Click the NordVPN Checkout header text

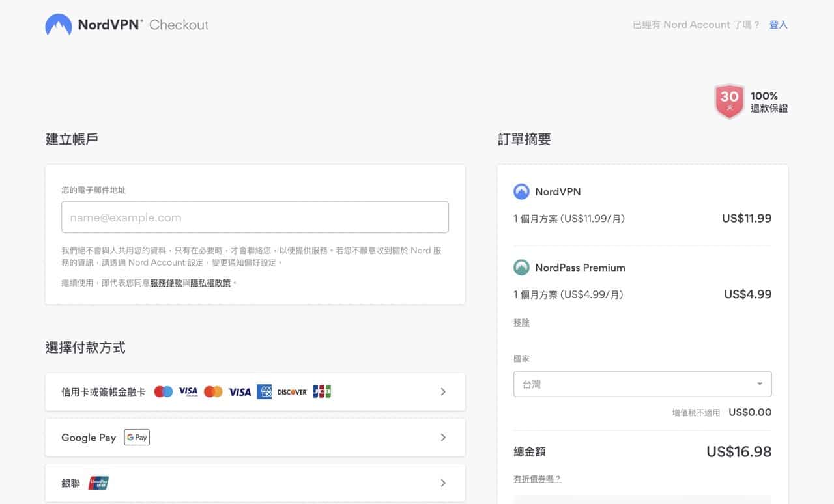(x=143, y=25)
